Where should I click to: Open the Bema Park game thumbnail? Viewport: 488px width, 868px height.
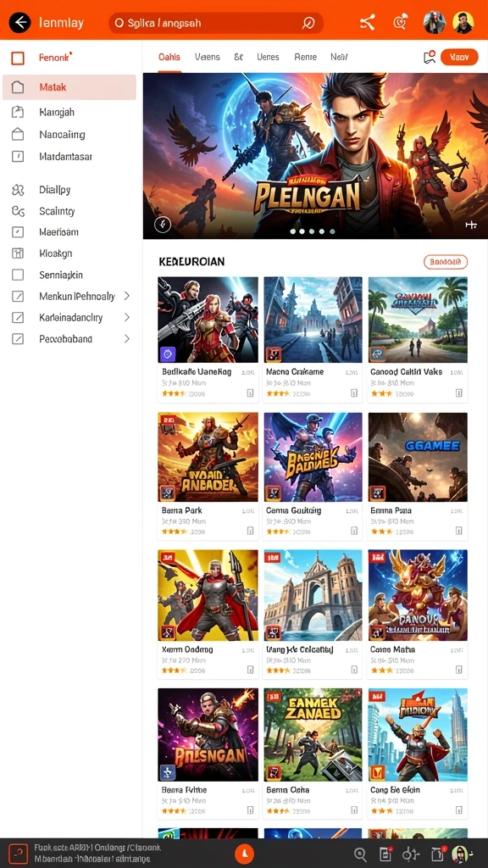point(208,457)
